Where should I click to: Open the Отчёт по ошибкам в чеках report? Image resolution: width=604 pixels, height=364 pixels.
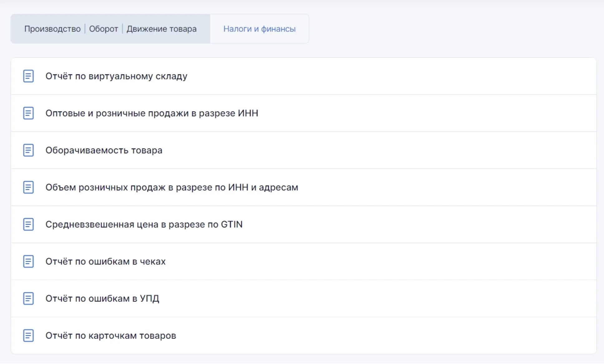coord(105,261)
